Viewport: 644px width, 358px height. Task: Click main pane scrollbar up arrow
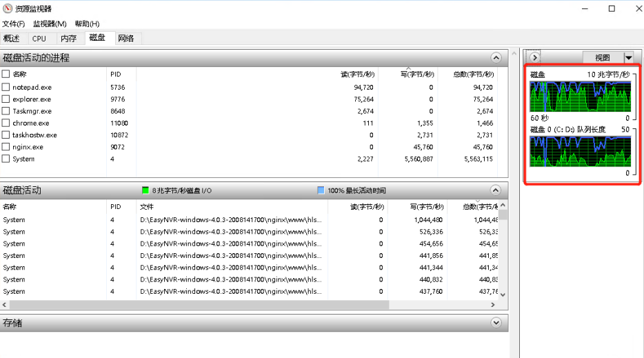pos(514,53)
